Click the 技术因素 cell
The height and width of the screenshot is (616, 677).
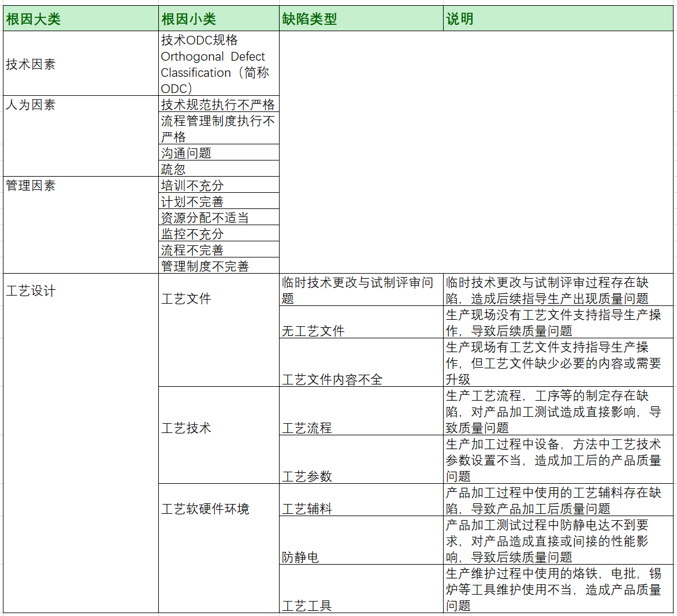point(81,64)
